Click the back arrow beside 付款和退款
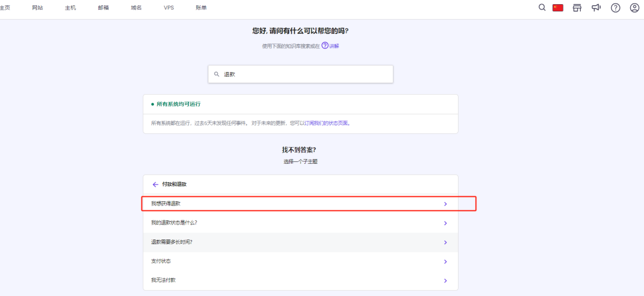This screenshot has width=644, height=296. click(x=156, y=185)
